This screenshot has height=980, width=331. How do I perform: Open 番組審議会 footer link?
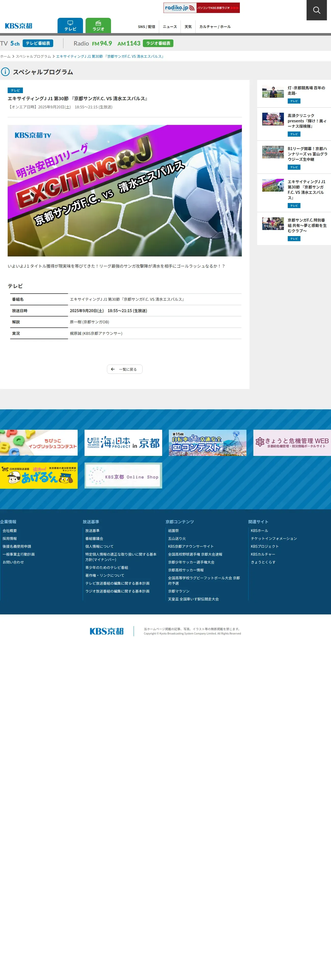pyautogui.click(x=94, y=539)
